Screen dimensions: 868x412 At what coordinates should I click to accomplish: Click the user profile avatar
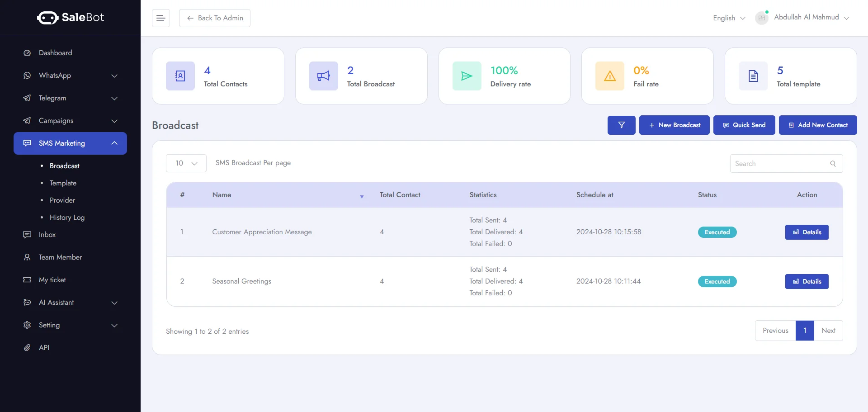(x=762, y=18)
